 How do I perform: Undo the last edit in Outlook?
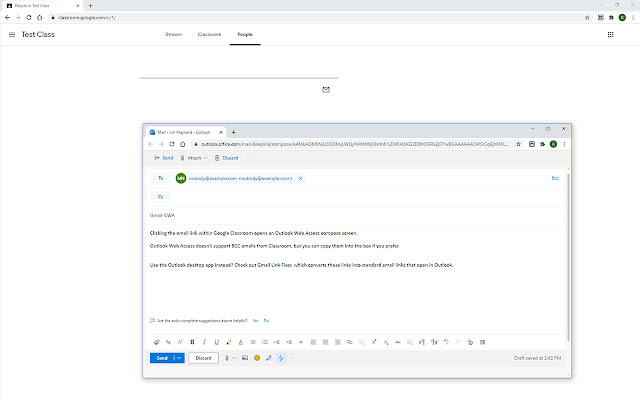click(x=446, y=342)
